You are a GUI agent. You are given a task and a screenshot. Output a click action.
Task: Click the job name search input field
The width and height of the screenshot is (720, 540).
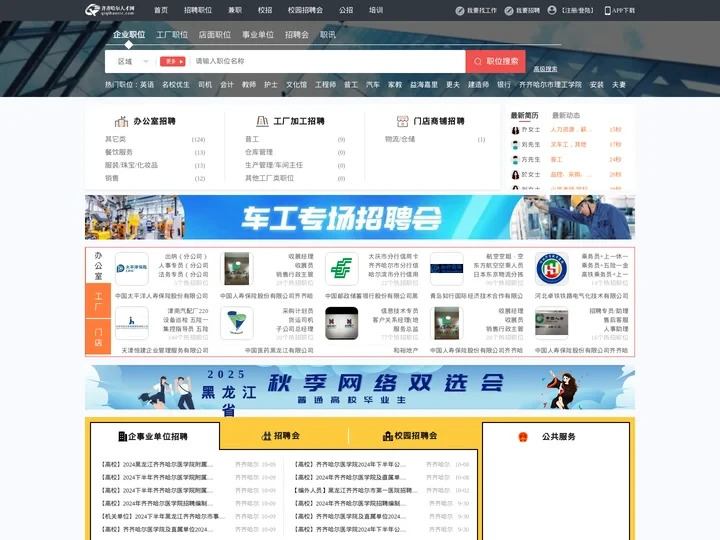(x=328, y=61)
